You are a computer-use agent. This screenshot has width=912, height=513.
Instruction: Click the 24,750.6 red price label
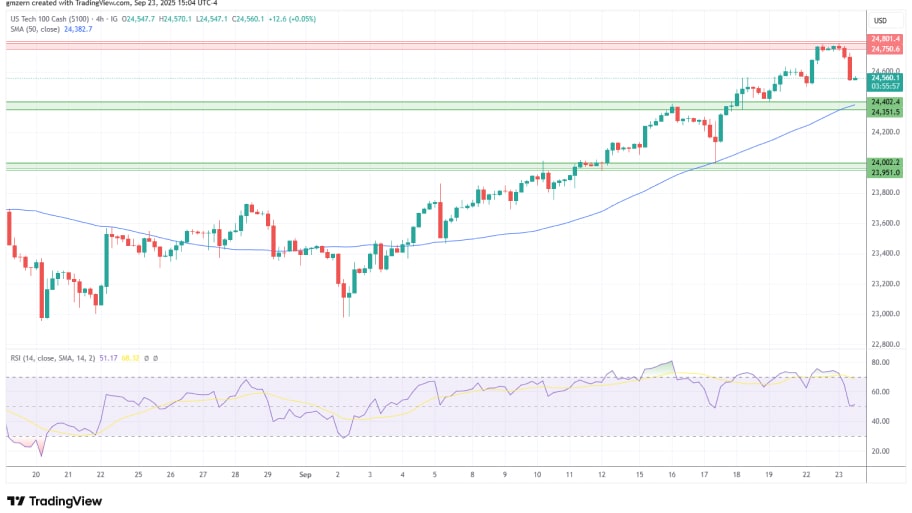click(x=885, y=49)
